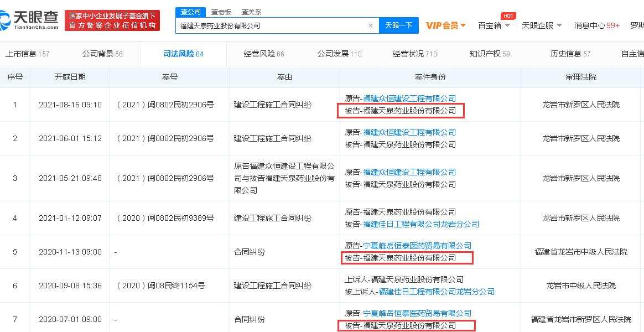The image size is (644, 332).
Task: Switch to the 历史信息 tab
Action: 570,54
